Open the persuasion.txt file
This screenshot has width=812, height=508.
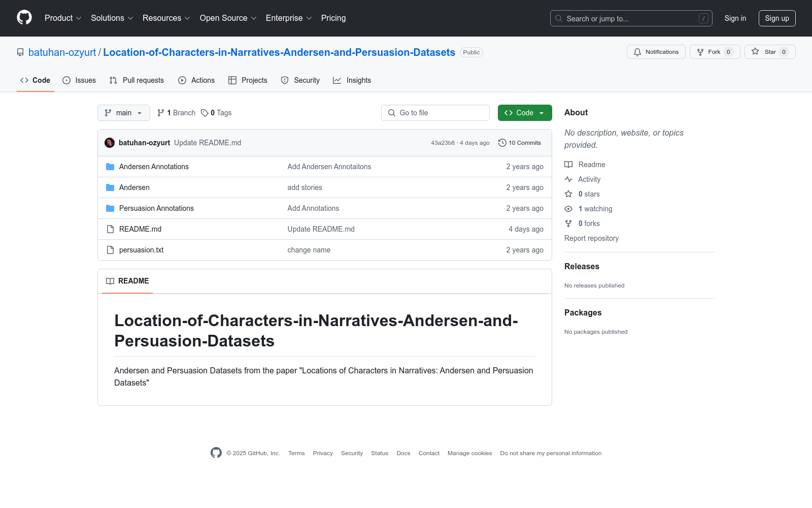point(141,250)
